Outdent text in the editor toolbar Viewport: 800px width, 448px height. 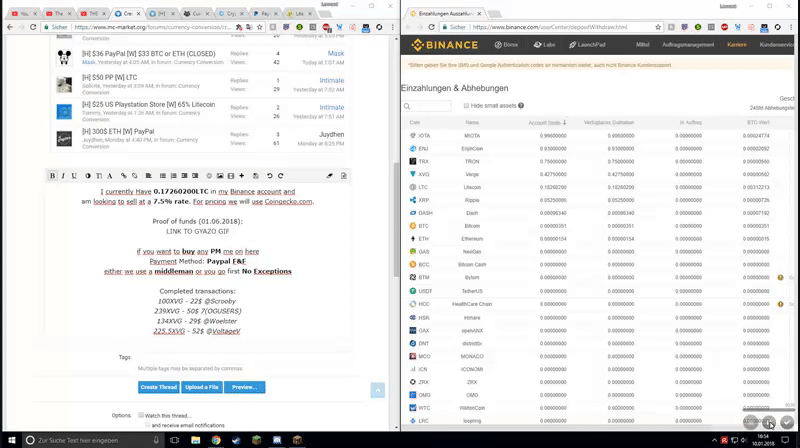click(184, 176)
